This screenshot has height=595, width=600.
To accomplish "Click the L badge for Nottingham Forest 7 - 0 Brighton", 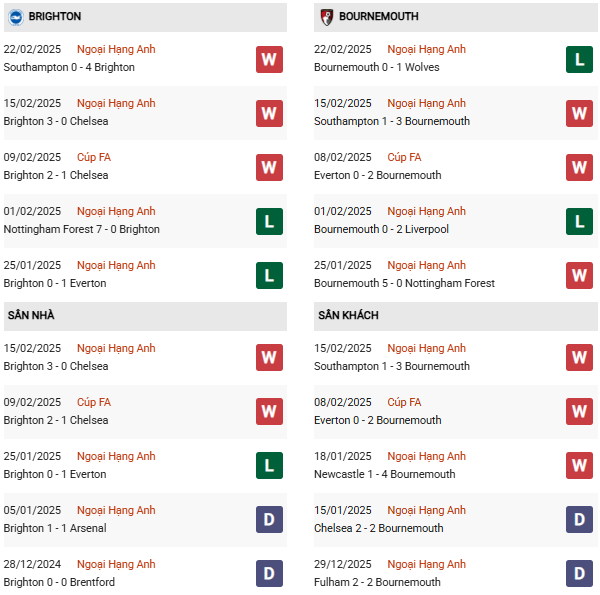I will (x=269, y=222).
